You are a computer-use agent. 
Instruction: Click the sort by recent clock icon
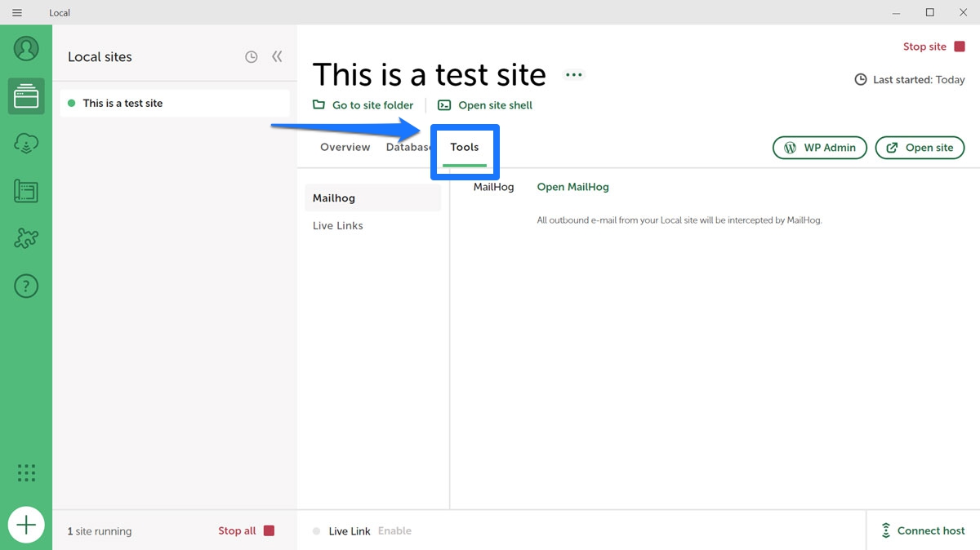tap(252, 57)
